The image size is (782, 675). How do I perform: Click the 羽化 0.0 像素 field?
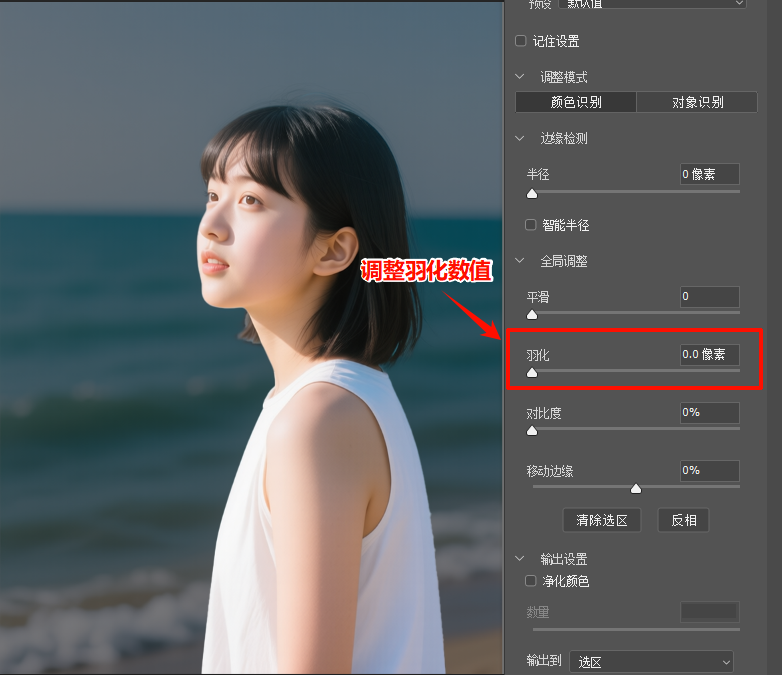click(710, 355)
